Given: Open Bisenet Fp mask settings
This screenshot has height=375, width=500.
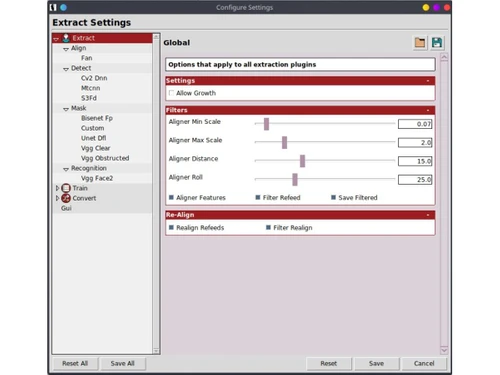Looking at the screenshot, I should pos(97,118).
